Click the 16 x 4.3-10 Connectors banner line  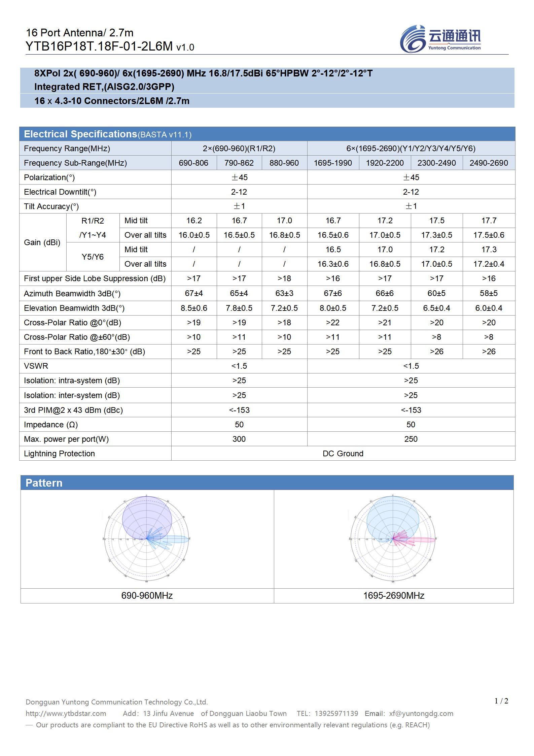click(112, 101)
